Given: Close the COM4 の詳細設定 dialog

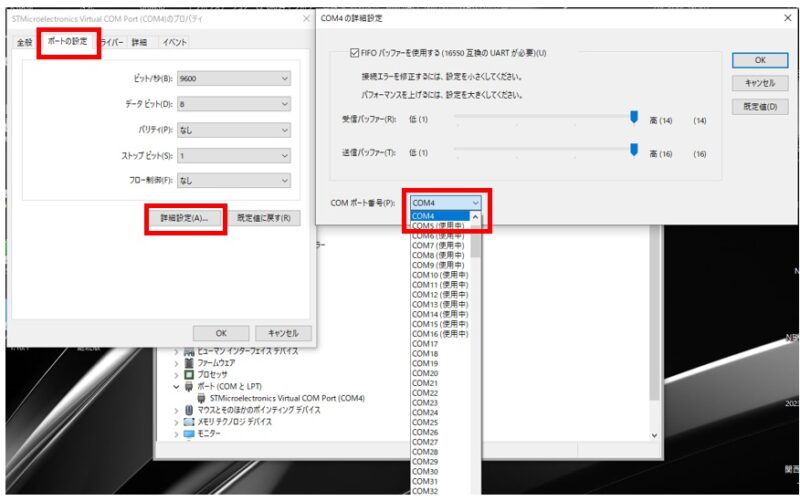Looking at the screenshot, I should (788, 18).
